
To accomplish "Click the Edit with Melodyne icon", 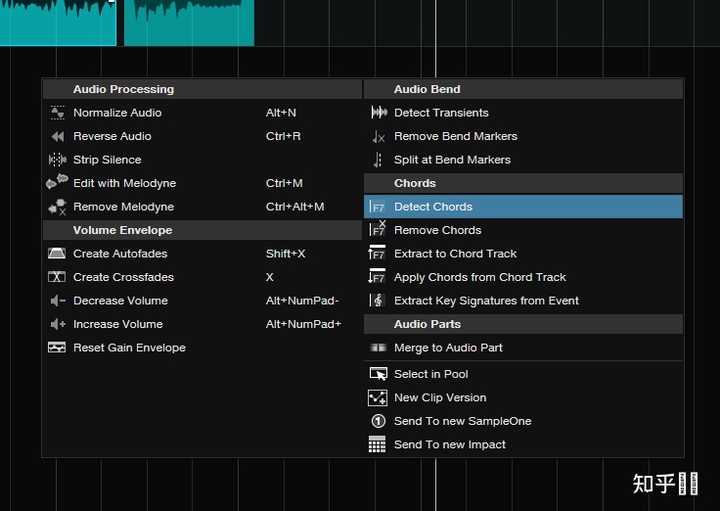I will point(57,183).
